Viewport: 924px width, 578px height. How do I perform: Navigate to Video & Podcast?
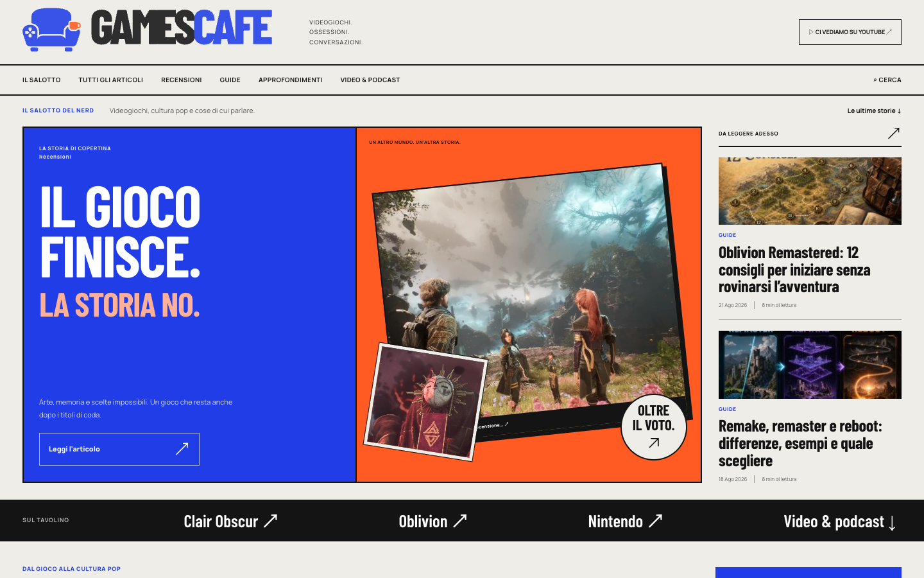(x=370, y=80)
